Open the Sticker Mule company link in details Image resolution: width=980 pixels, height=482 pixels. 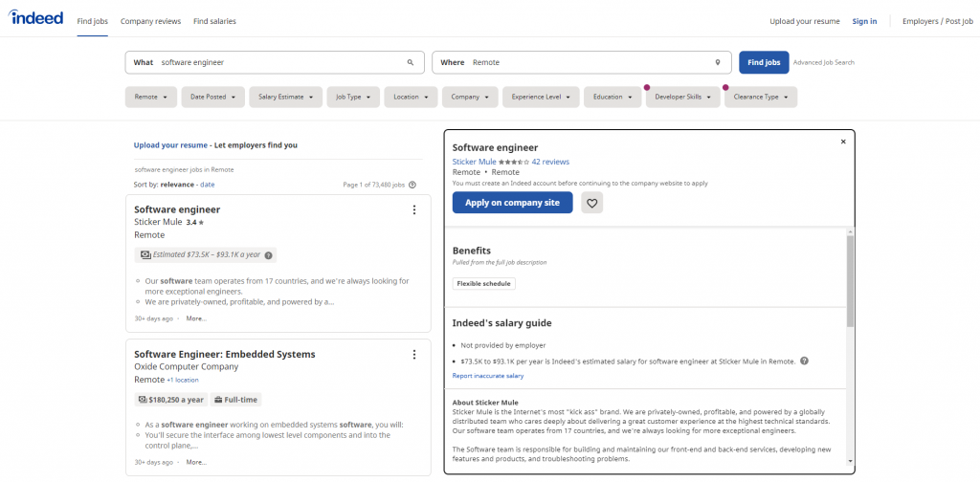tap(475, 162)
